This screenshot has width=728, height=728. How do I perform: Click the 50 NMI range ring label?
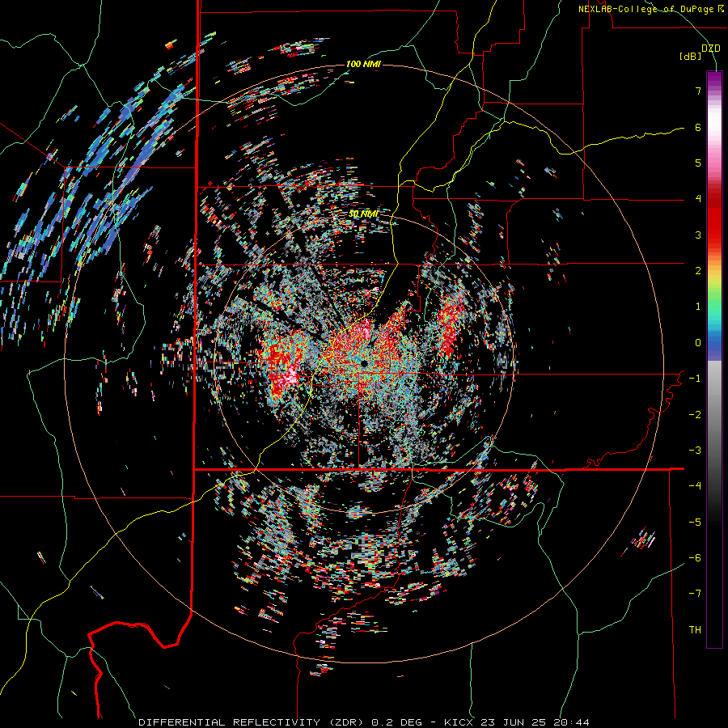[x=363, y=214]
